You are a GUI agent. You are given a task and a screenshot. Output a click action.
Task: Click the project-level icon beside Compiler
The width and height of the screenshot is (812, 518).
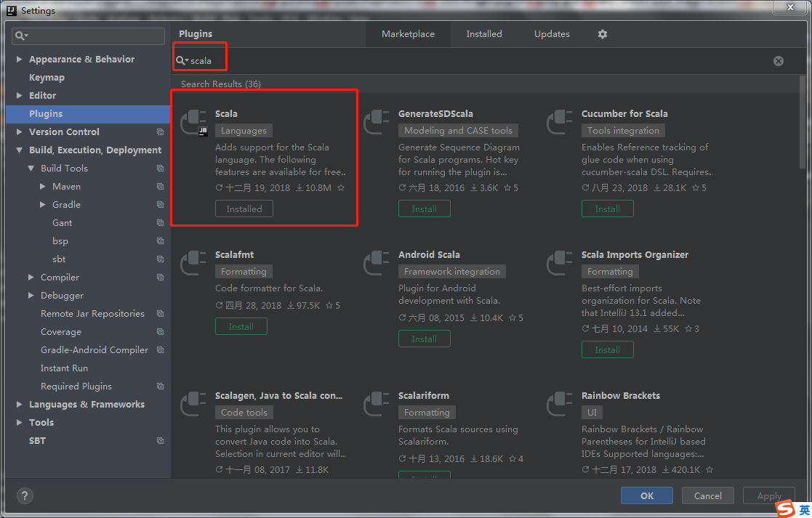click(x=160, y=278)
